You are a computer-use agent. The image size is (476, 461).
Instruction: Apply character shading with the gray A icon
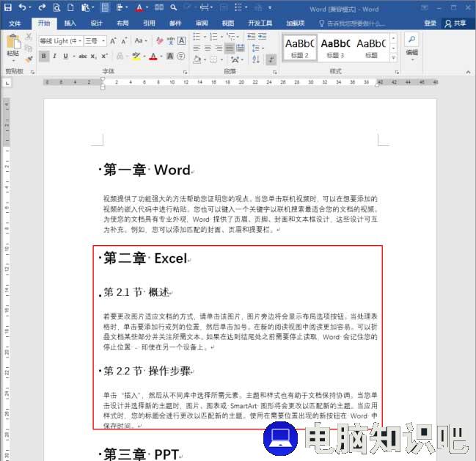[x=170, y=57]
